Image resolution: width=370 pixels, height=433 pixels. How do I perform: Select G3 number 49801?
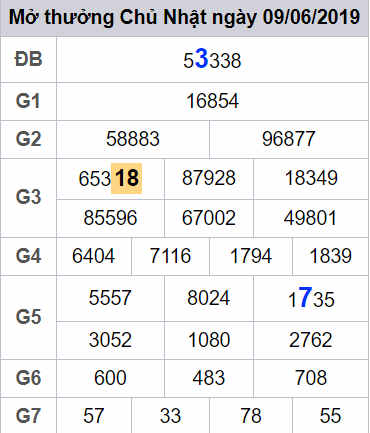[x=310, y=218]
